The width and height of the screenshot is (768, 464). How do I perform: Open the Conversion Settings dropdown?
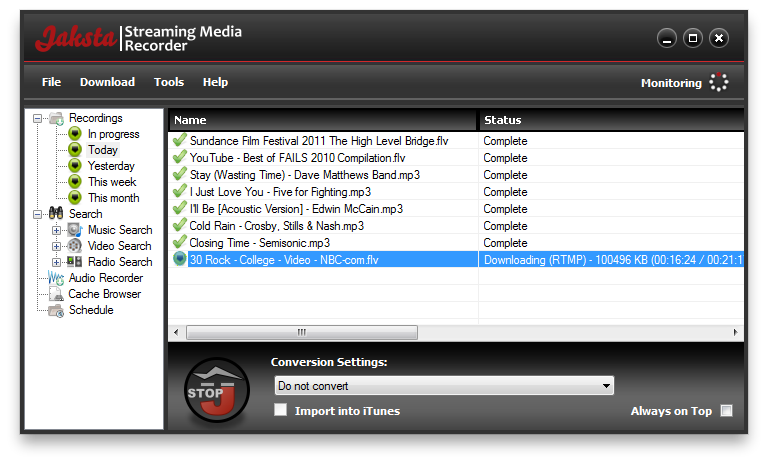444,386
